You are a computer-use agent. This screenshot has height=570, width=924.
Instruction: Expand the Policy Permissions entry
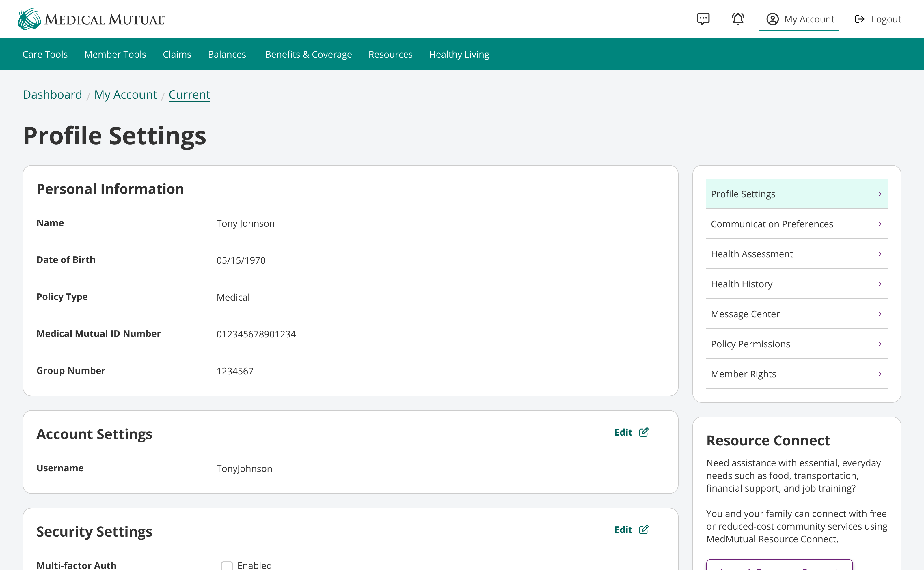pos(750,344)
